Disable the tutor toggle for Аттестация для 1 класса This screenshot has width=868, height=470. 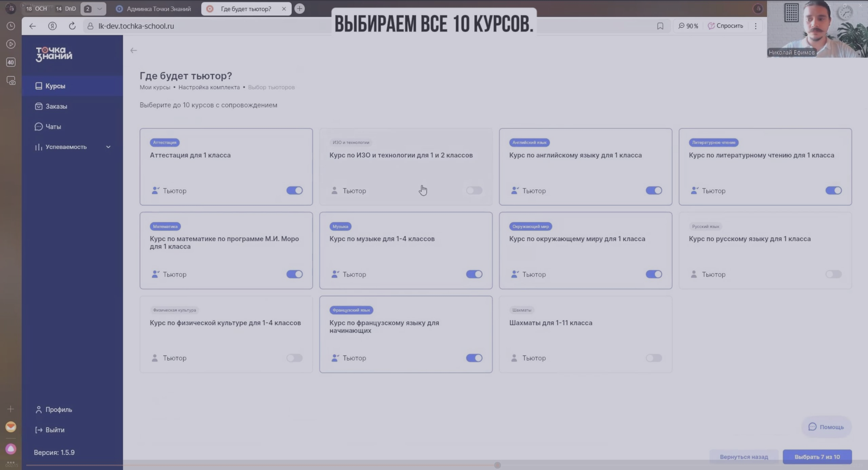(x=294, y=190)
